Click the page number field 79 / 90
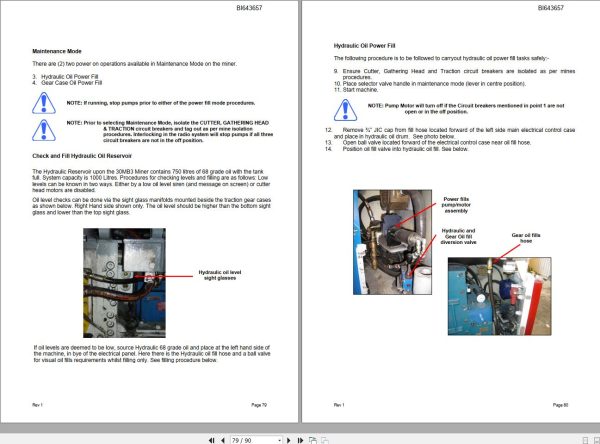 pos(254,440)
